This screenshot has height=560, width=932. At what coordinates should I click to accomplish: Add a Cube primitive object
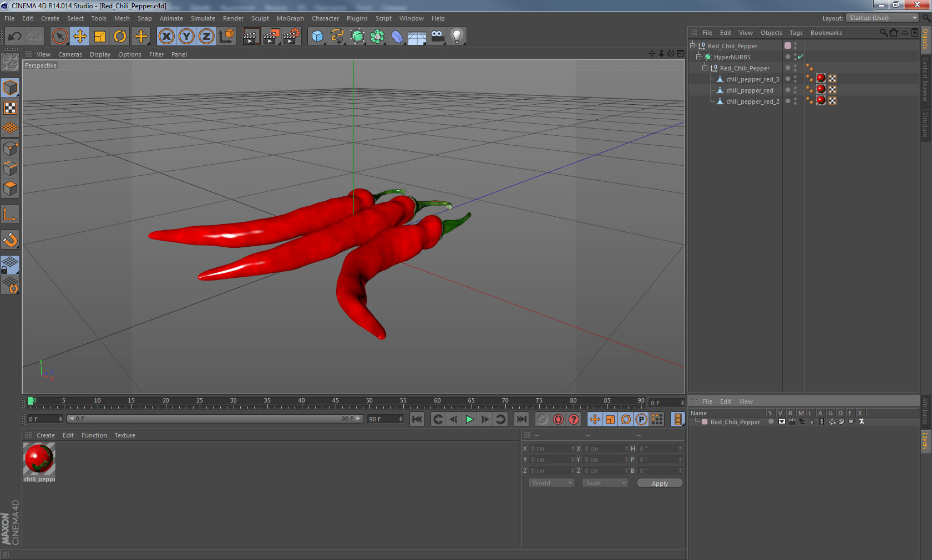(x=317, y=37)
